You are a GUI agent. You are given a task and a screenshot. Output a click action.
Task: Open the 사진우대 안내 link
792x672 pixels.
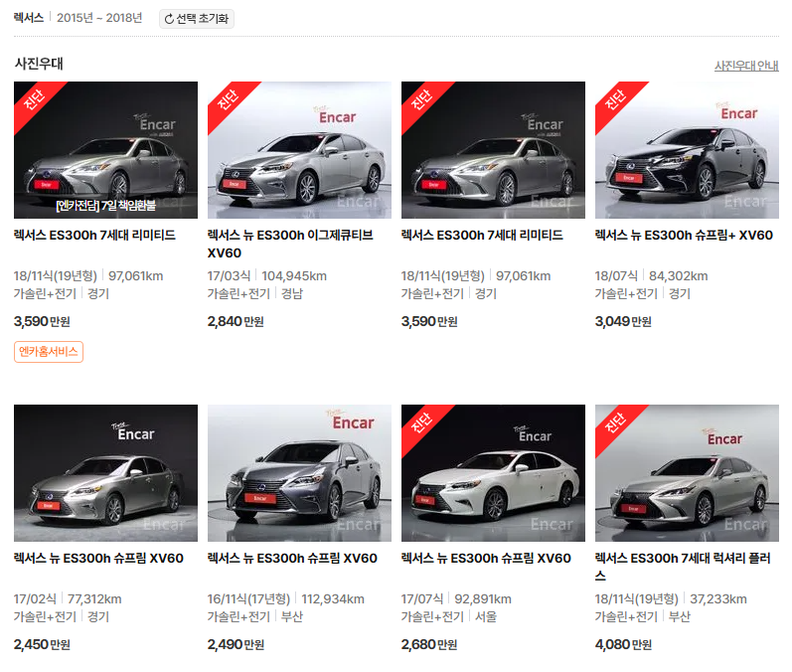(x=746, y=66)
